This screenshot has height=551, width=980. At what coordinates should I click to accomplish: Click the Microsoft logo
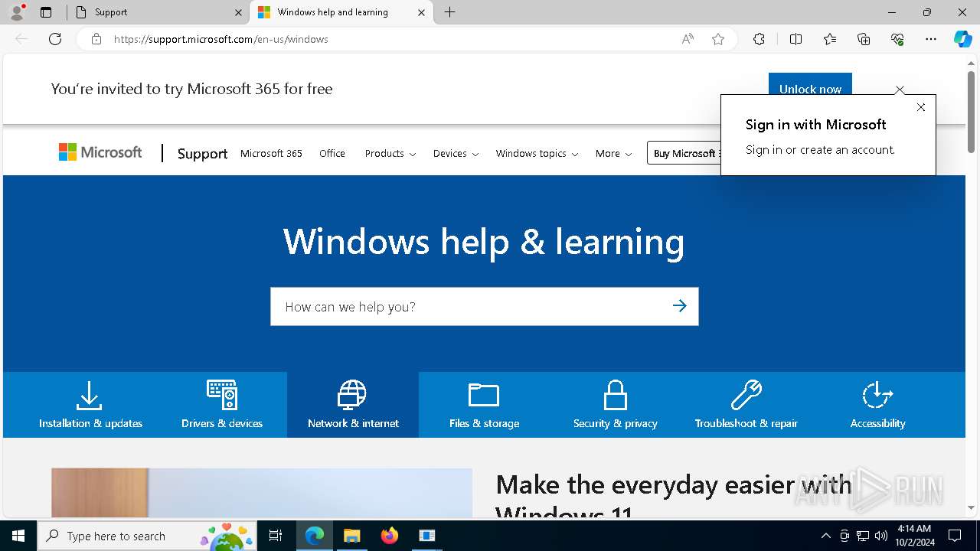(x=100, y=152)
